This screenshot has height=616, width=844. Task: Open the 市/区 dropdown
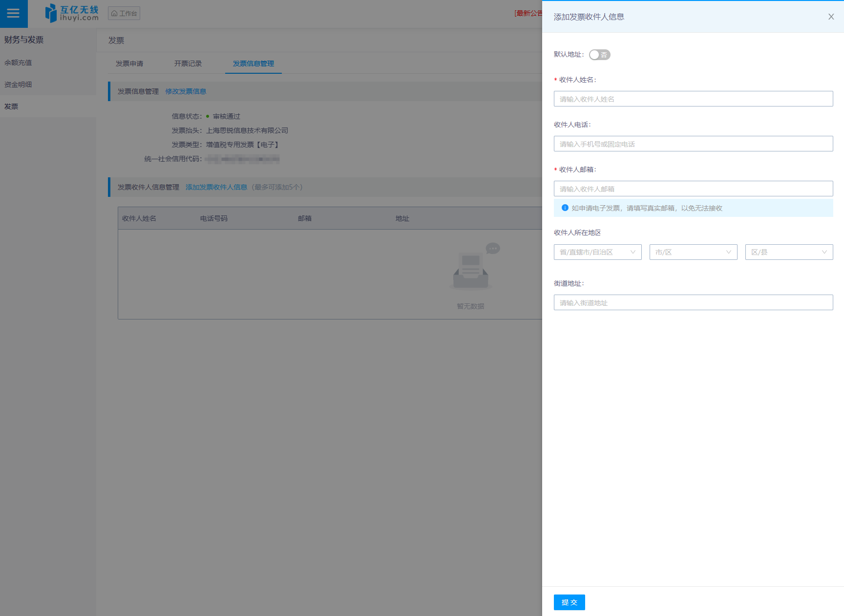pyautogui.click(x=693, y=252)
